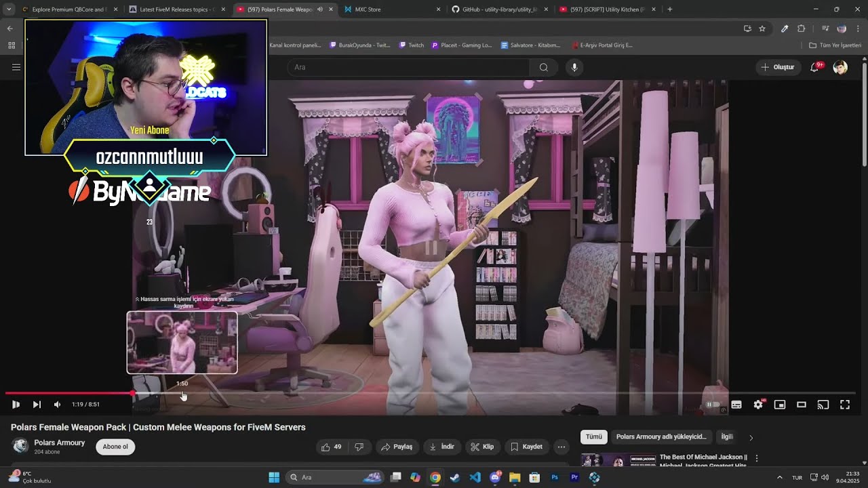Open more actions ellipsis menu
This screenshot has width=868, height=488.
point(561,447)
